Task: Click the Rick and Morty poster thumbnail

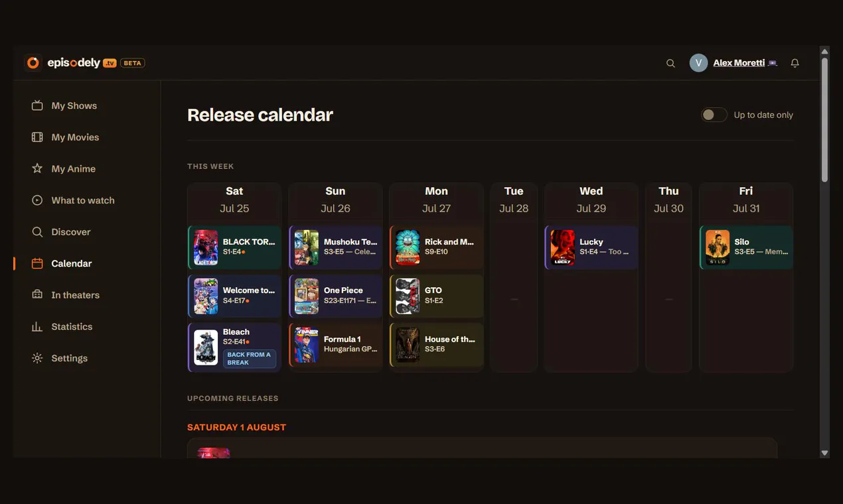Action: coord(408,247)
